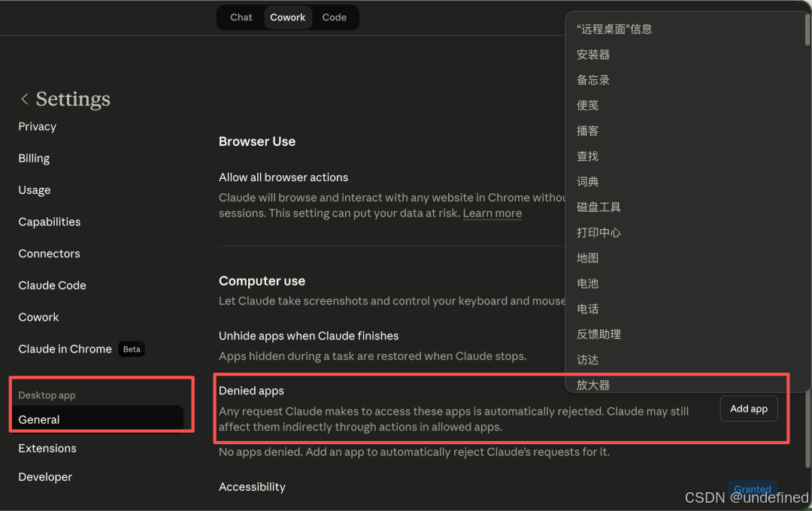Open Extensions settings
The image size is (812, 511).
coord(47,449)
